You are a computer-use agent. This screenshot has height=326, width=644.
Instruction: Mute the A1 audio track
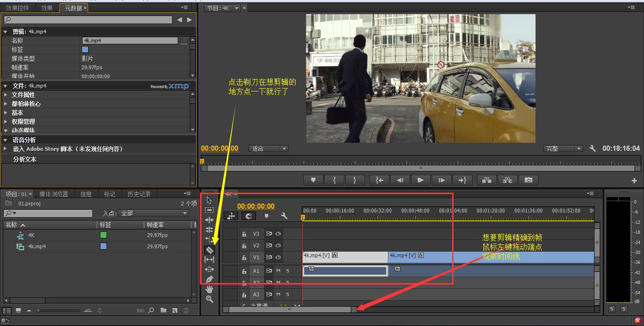pyautogui.click(x=278, y=271)
